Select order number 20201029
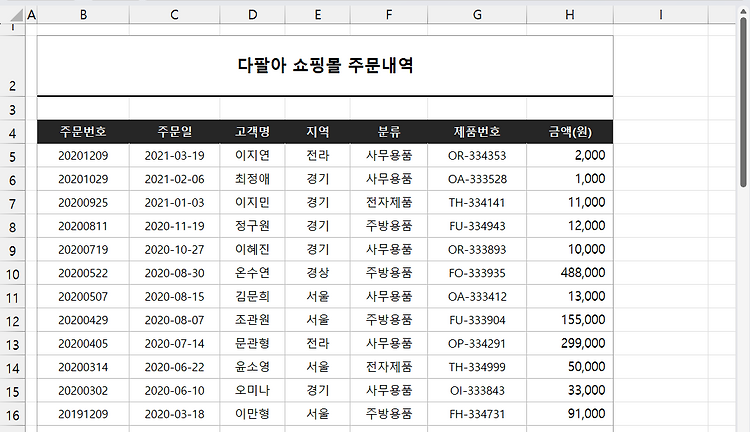Viewport: 750px width, 432px height. (83, 179)
